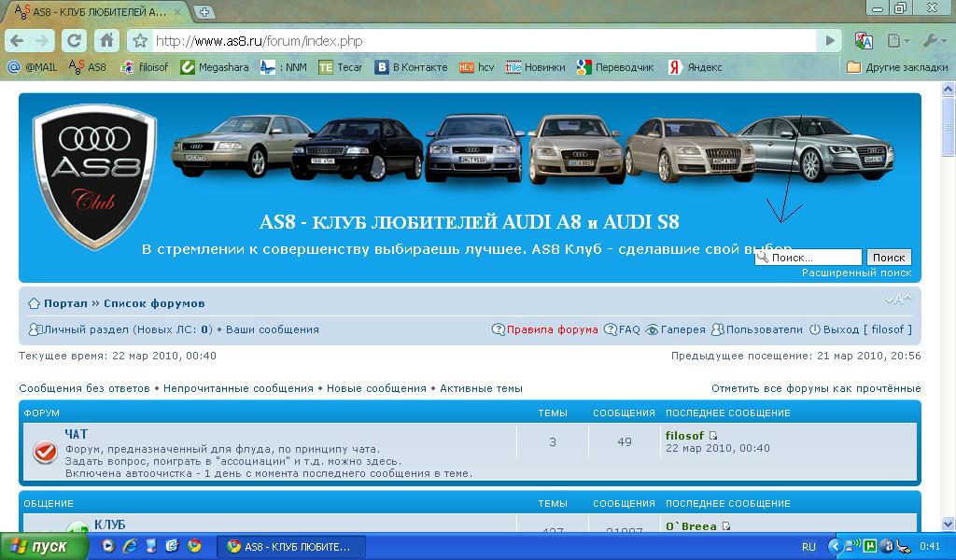This screenshot has height=560, width=956.
Task: Click the AS8 Club logo
Action: coord(93,176)
